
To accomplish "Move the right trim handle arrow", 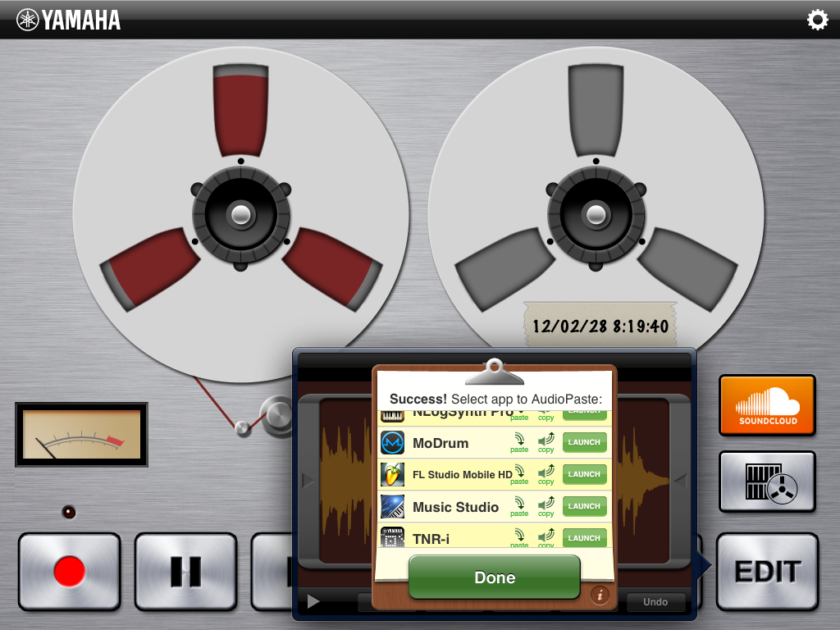I will pyautogui.click(x=680, y=481).
